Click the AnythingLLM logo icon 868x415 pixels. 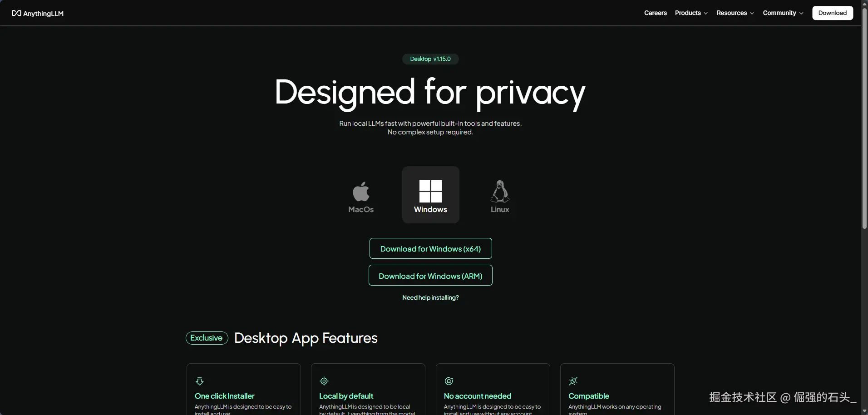coord(16,13)
